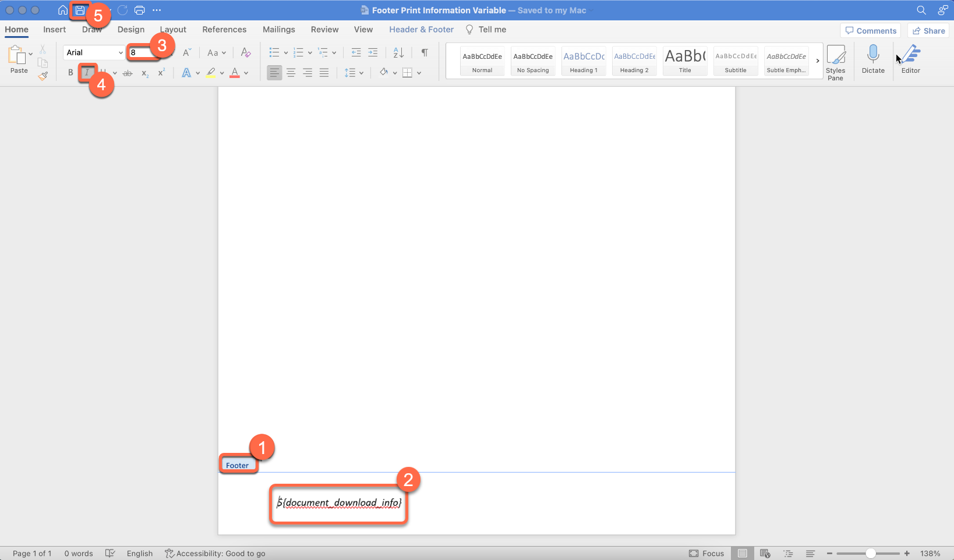Open the Arial font name dropdown
954x560 pixels.
pos(121,53)
